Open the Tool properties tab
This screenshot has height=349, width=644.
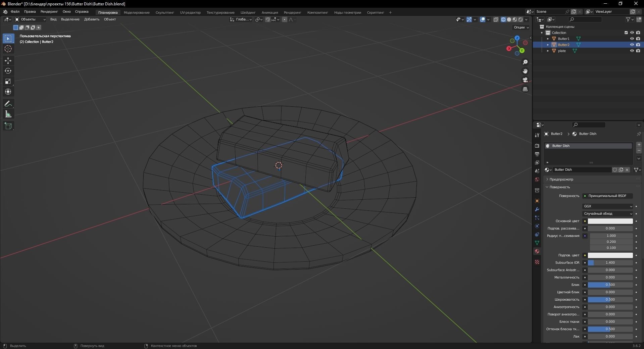[537, 135]
